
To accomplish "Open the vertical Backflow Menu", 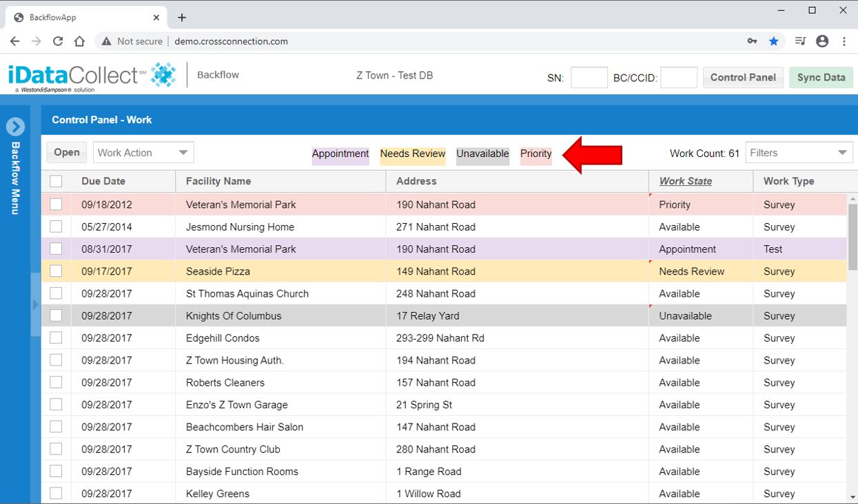I will point(15,178).
